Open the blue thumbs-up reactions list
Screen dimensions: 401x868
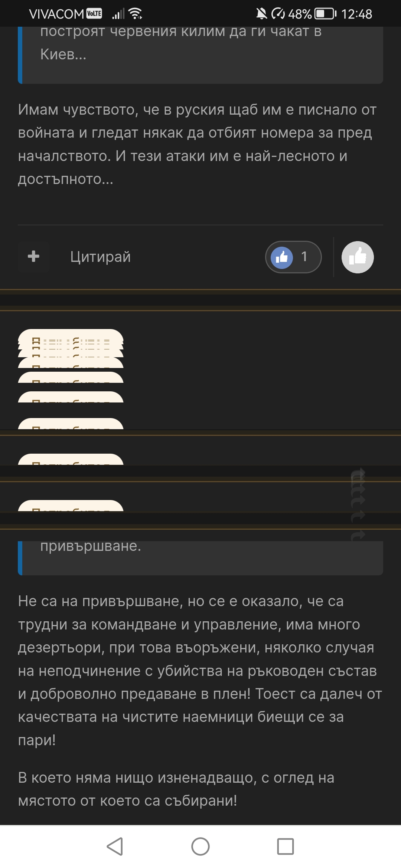tap(282, 257)
